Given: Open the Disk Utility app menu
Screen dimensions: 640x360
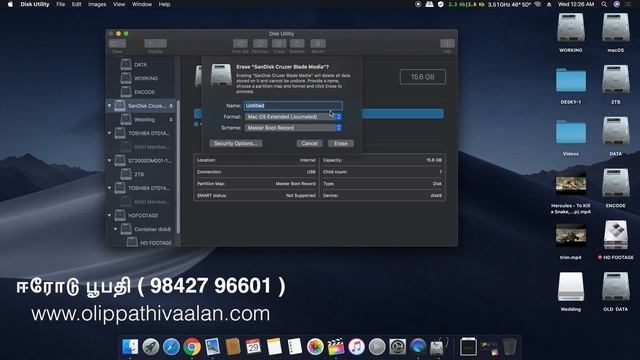Looking at the screenshot, I should pyautogui.click(x=35, y=4).
